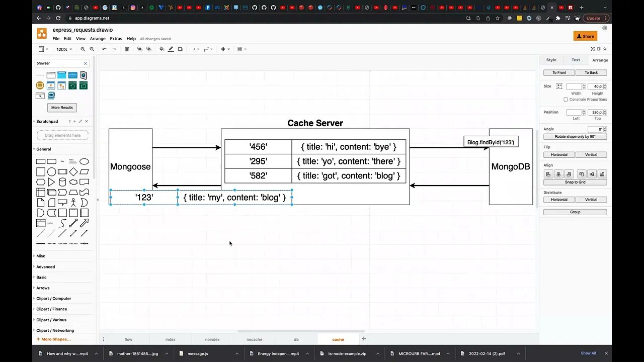Click the Share button
Image resolution: width=644 pixels, height=362 pixels.
(x=585, y=36)
